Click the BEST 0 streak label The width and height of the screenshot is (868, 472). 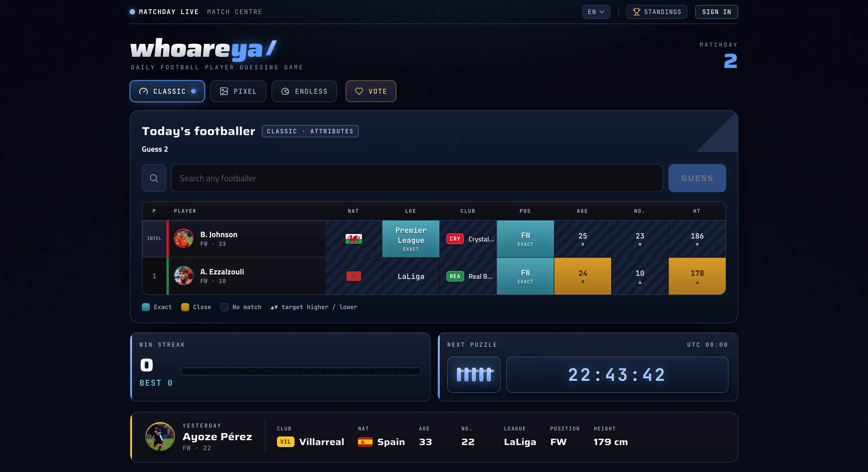(156, 383)
